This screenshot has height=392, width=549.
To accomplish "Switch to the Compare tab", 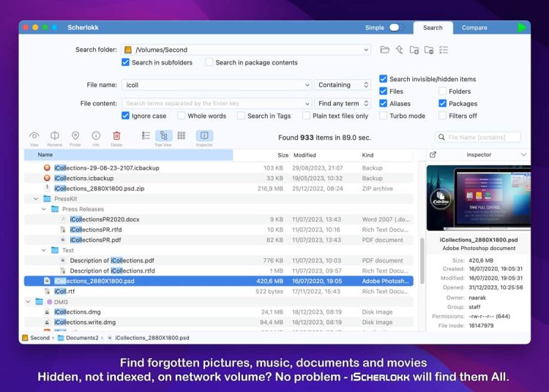I will click(474, 28).
